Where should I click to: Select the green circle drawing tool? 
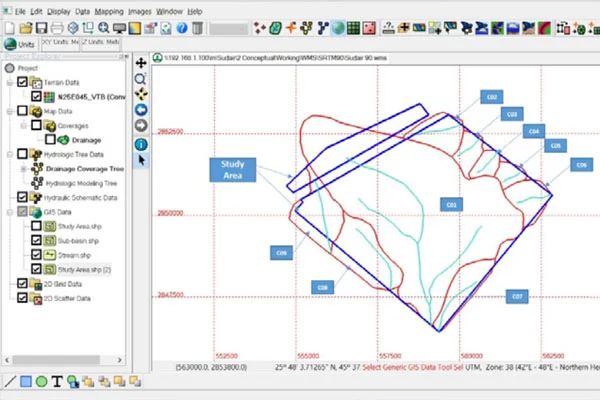[41, 381]
